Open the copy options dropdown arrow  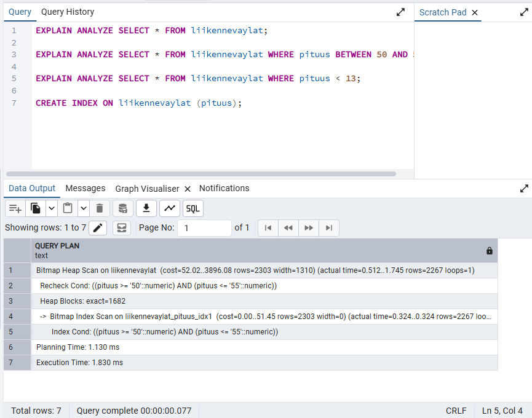click(x=52, y=208)
